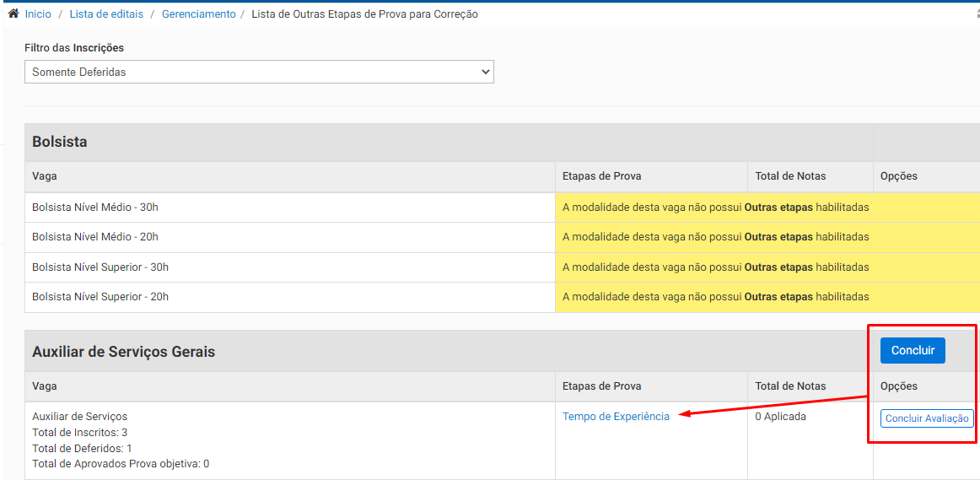980x480 pixels.
Task: Click the Total de Inscritos number 3
Action: coord(125,433)
